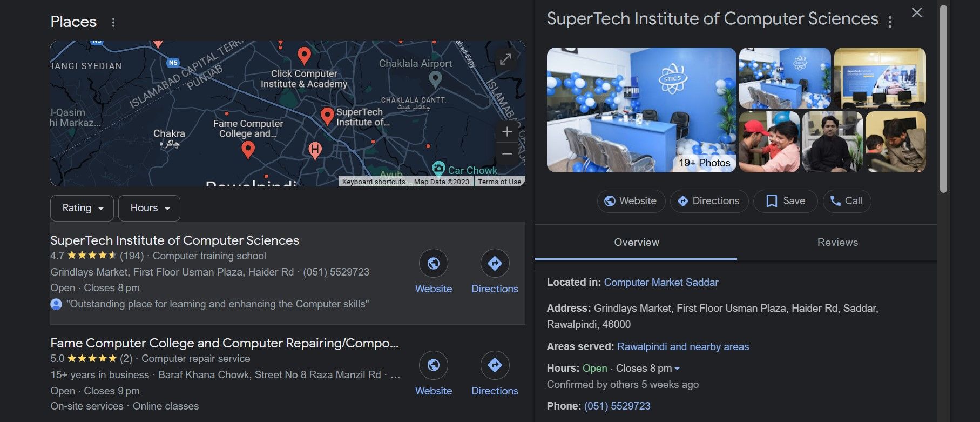Open Fame Computer College Website globe icon
The image size is (980, 422).
pos(434,365)
